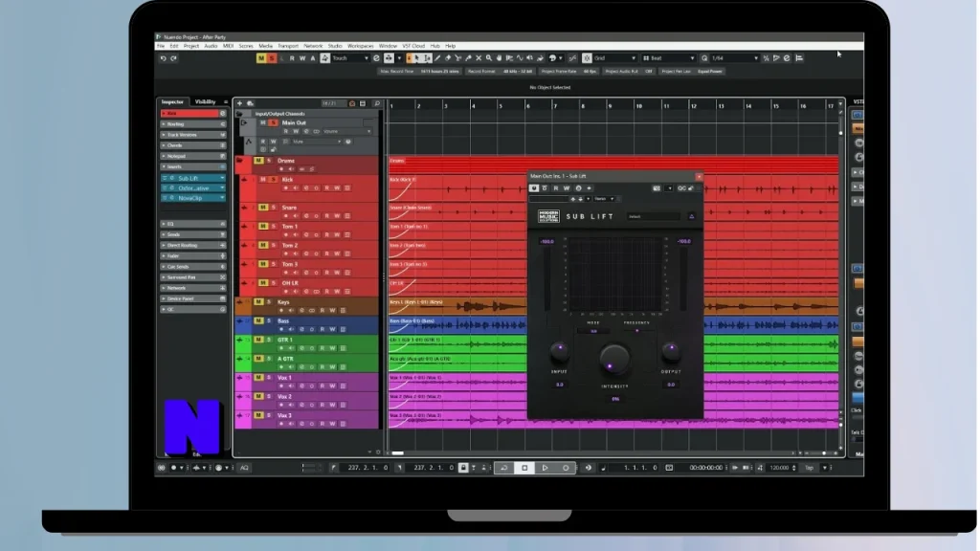Click Read automation R on Main Out
Viewport: 980px width, 551px height.
pyautogui.click(x=285, y=132)
